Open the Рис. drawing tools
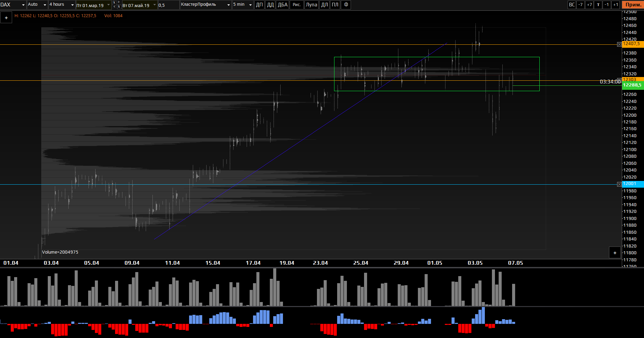The height and width of the screenshot is (338, 644). coord(296,5)
